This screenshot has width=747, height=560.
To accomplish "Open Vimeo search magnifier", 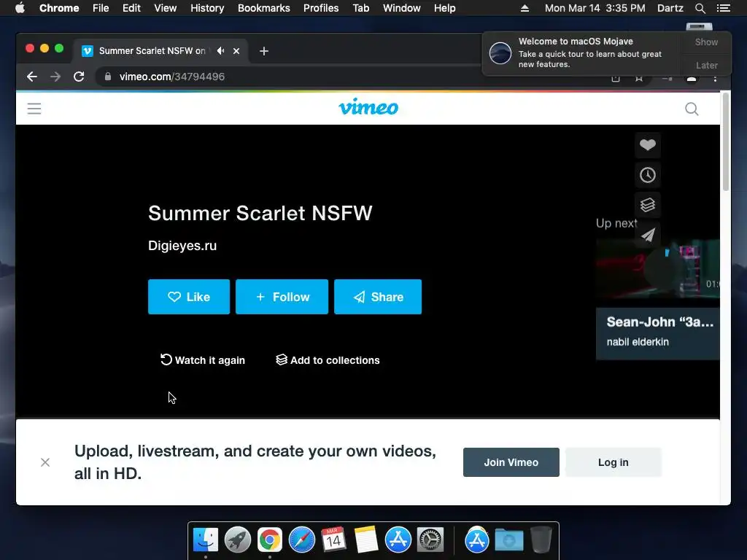I will coord(692,109).
